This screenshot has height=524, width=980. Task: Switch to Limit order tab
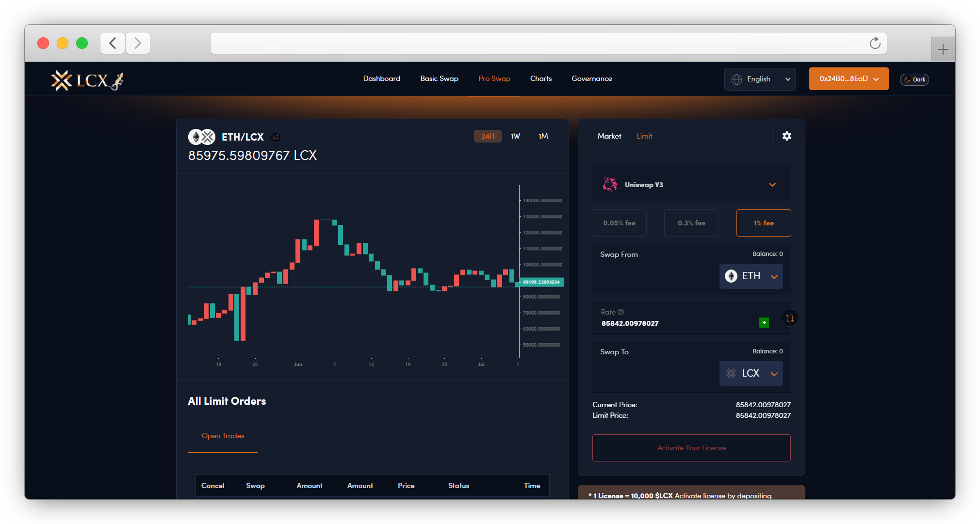click(x=644, y=136)
